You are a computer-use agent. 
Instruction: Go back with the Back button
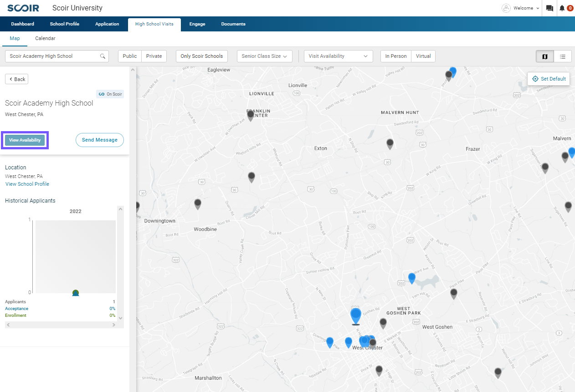pyautogui.click(x=17, y=79)
